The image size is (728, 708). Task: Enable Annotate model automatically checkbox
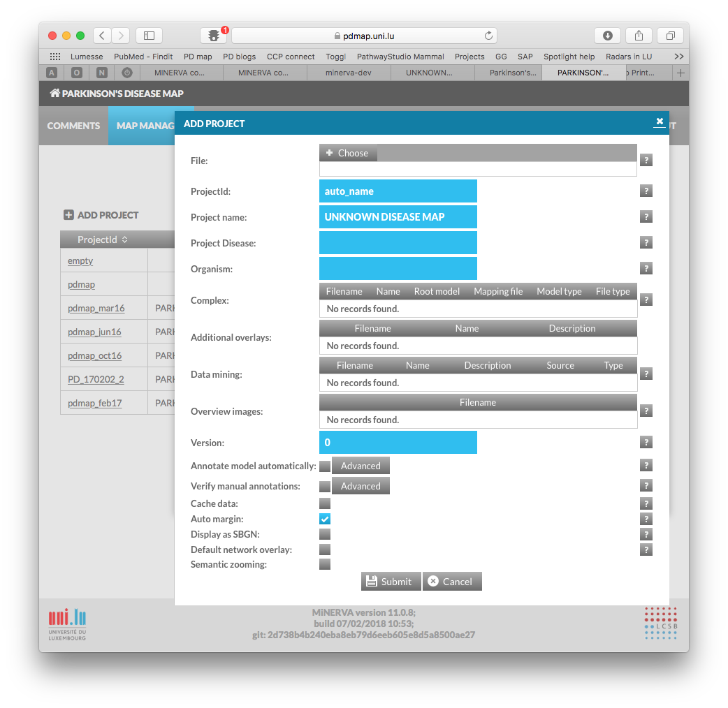325,466
